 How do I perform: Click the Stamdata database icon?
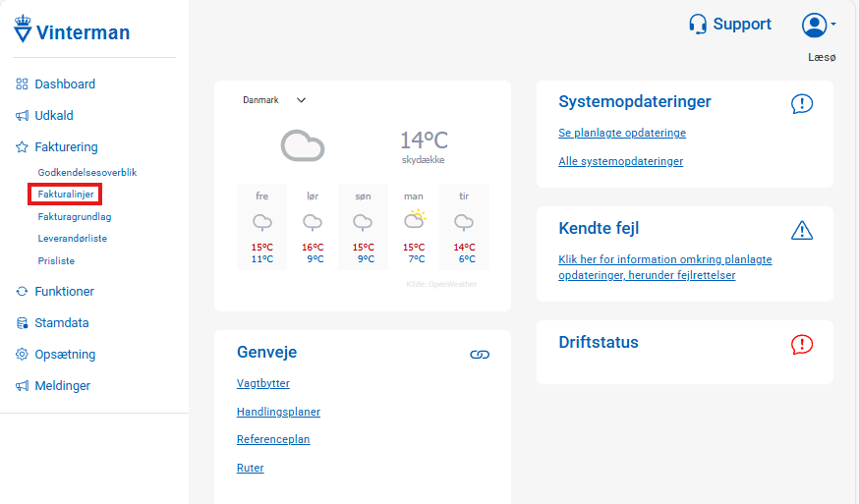click(22, 322)
